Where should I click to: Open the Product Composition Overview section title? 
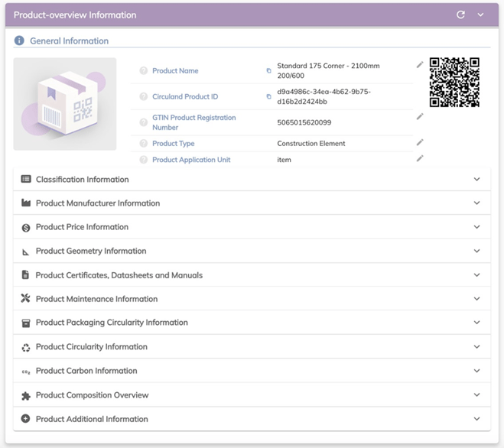click(x=93, y=395)
